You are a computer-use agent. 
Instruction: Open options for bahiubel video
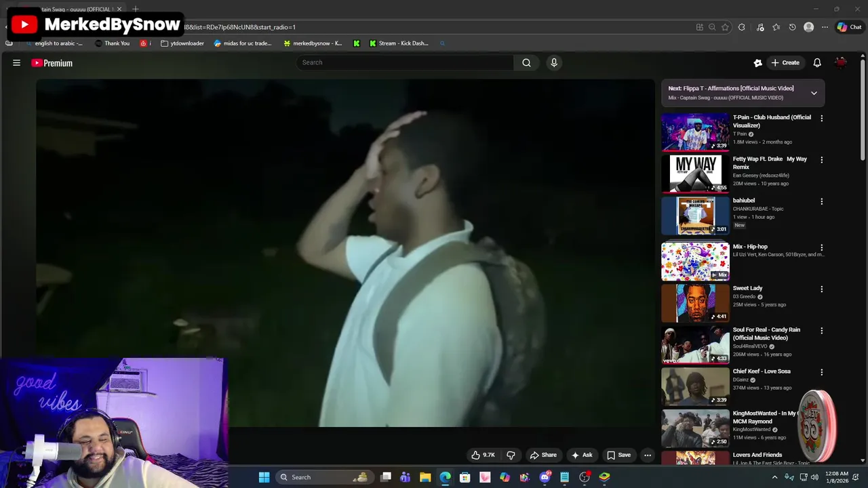pos(821,201)
